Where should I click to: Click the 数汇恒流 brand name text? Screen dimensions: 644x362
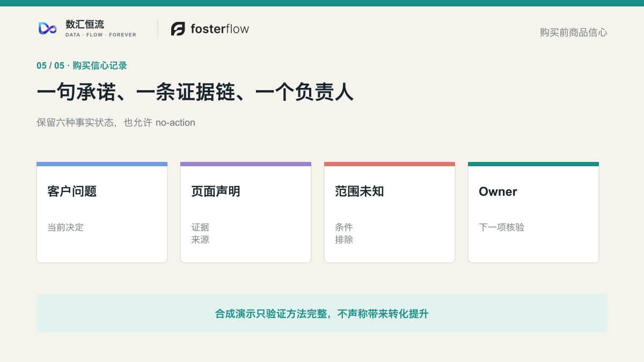point(85,24)
